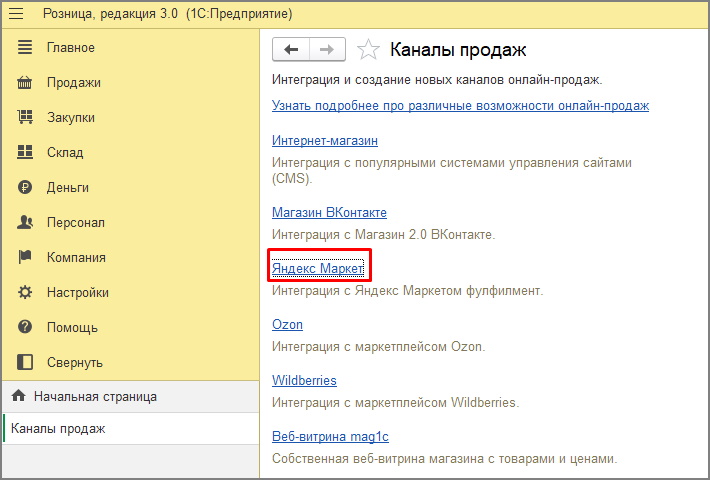Viewport: 710px width, 480px height.
Task: Open the Помощь section
Action: (72, 327)
